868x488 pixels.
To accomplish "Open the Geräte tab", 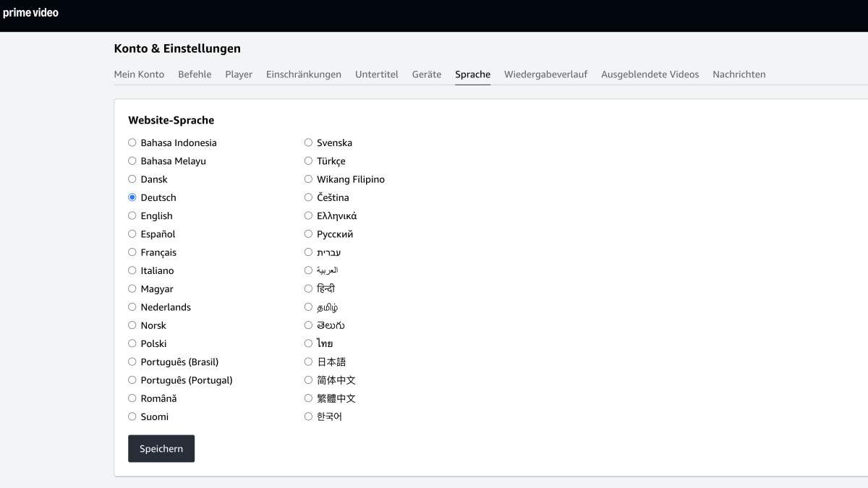I will (426, 74).
